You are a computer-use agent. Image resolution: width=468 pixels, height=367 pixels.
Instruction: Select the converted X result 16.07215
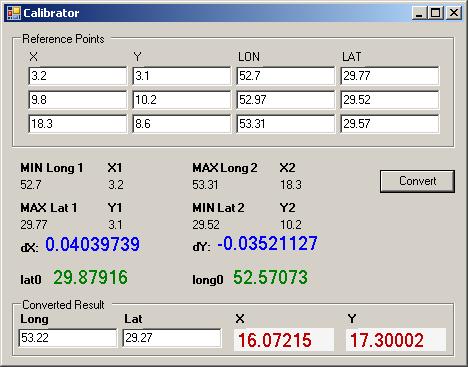tap(284, 340)
